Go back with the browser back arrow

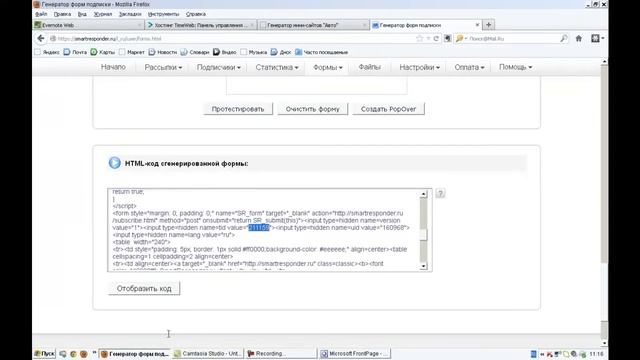point(41,38)
